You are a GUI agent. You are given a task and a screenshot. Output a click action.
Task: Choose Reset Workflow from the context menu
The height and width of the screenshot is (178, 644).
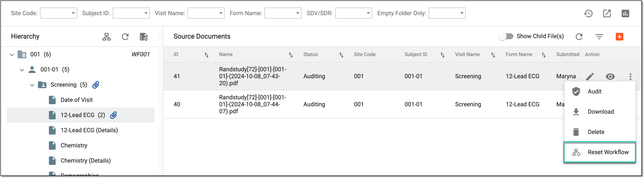pyautogui.click(x=600, y=152)
